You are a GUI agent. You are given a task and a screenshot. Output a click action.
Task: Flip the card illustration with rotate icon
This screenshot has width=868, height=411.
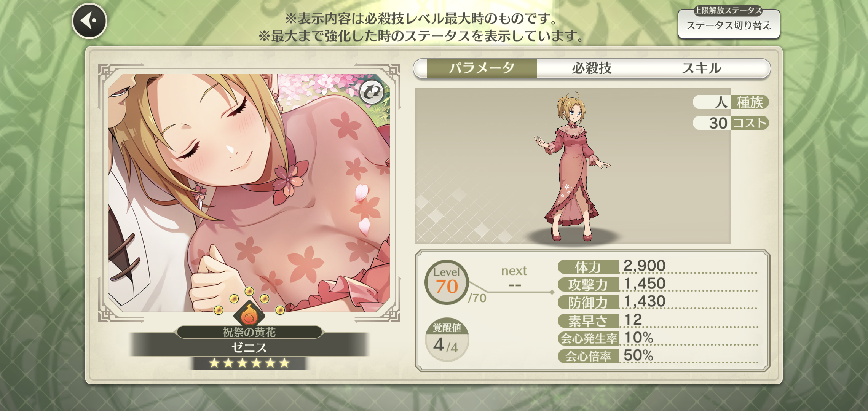[x=372, y=92]
